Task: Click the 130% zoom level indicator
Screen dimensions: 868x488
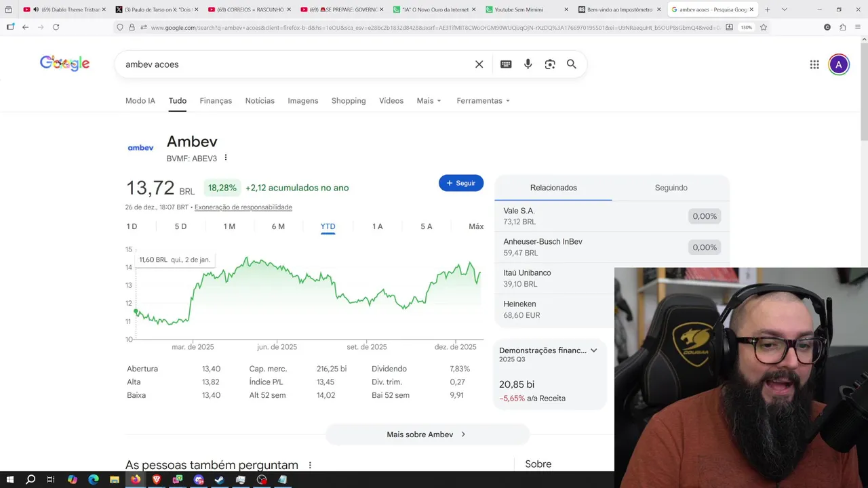Action: click(x=746, y=27)
